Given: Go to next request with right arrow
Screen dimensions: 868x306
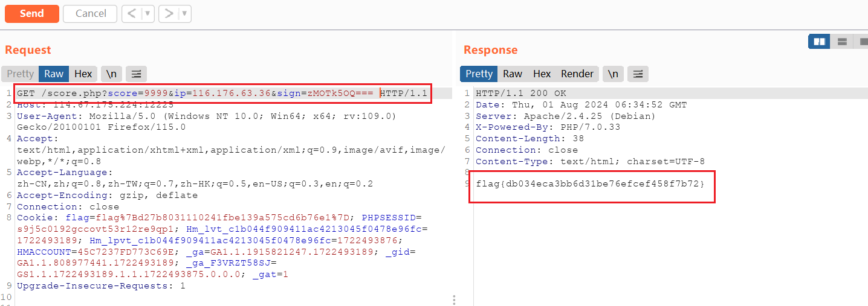Looking at the screenshot, I should tap(169, 13).
